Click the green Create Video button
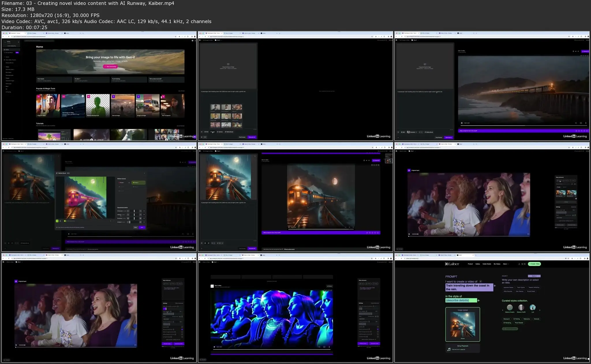The image size is (591, 364). point(534,264)
